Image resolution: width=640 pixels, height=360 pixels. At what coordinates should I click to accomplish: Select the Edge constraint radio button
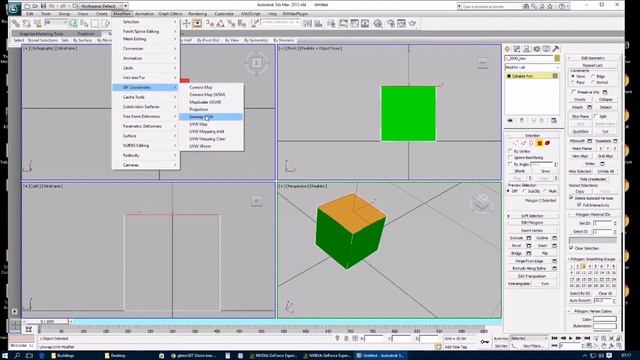[x=593, y=76]
